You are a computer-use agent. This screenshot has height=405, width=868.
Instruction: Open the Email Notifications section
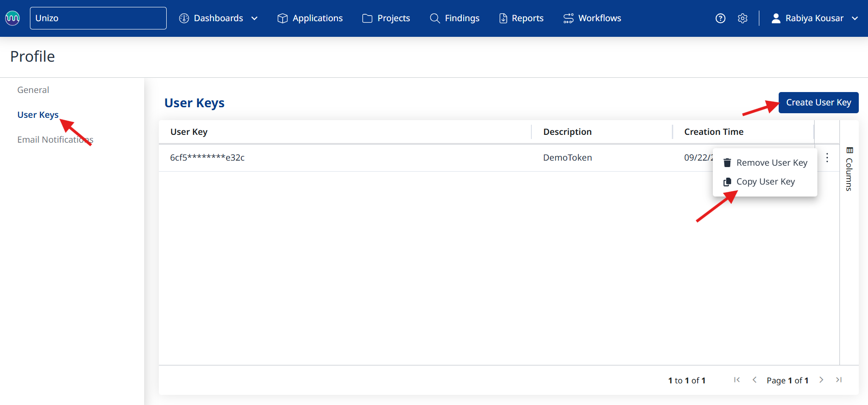[55, 139]
